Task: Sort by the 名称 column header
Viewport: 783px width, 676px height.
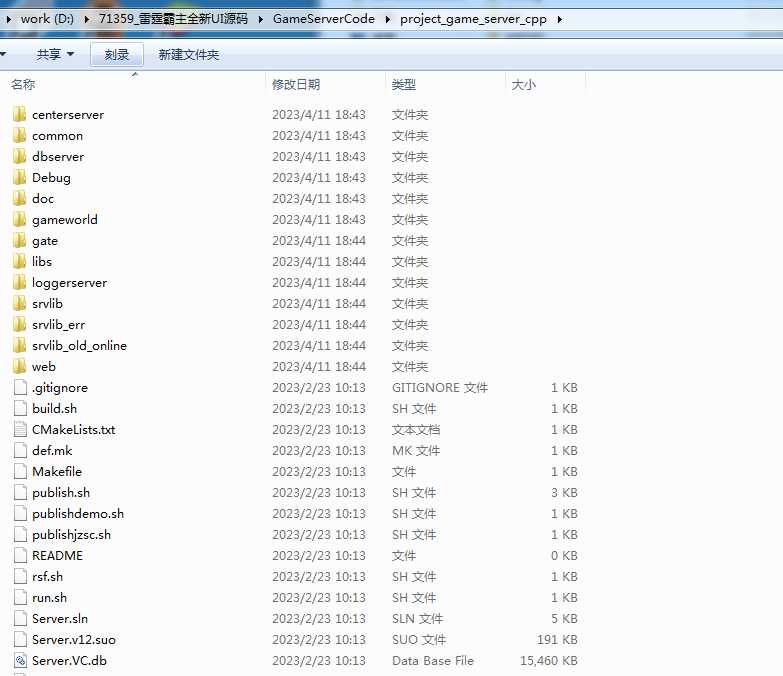Action: (x=23, y=85)
